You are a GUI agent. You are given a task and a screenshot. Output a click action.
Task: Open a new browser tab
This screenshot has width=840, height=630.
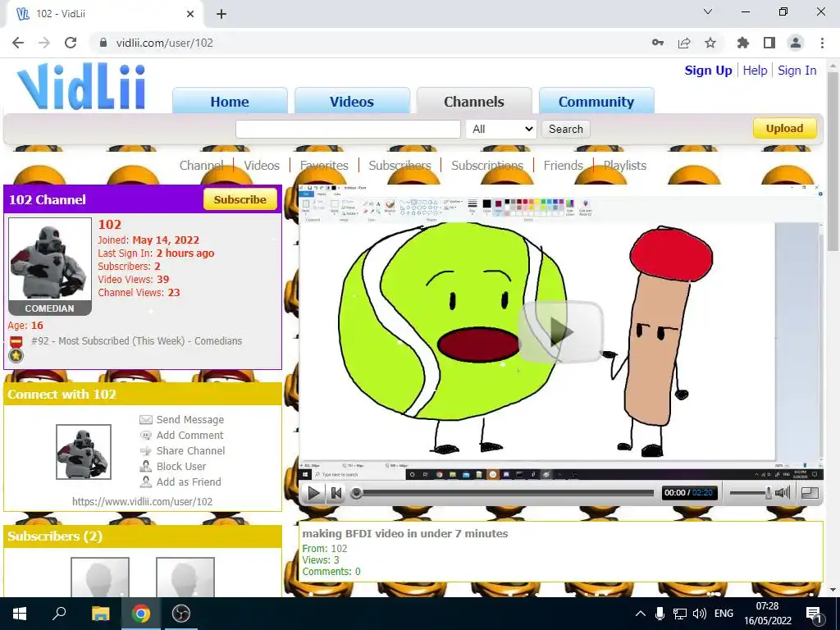(x=221, y=14)
